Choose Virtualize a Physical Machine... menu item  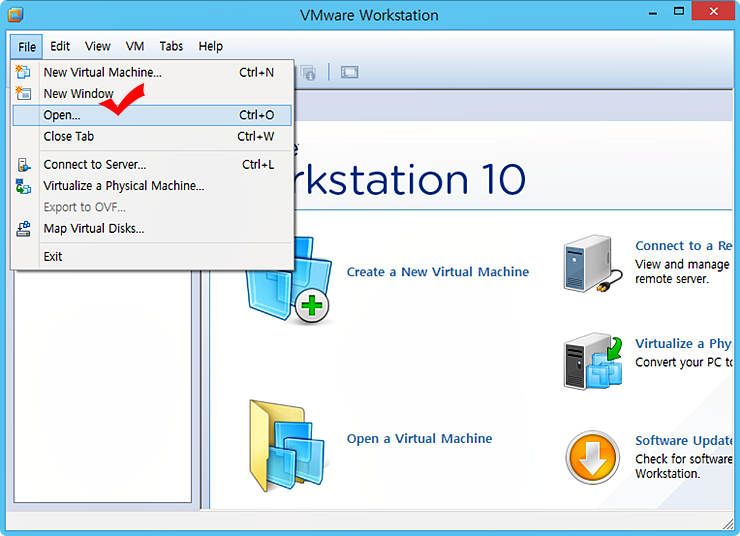[x=124, y=185]
